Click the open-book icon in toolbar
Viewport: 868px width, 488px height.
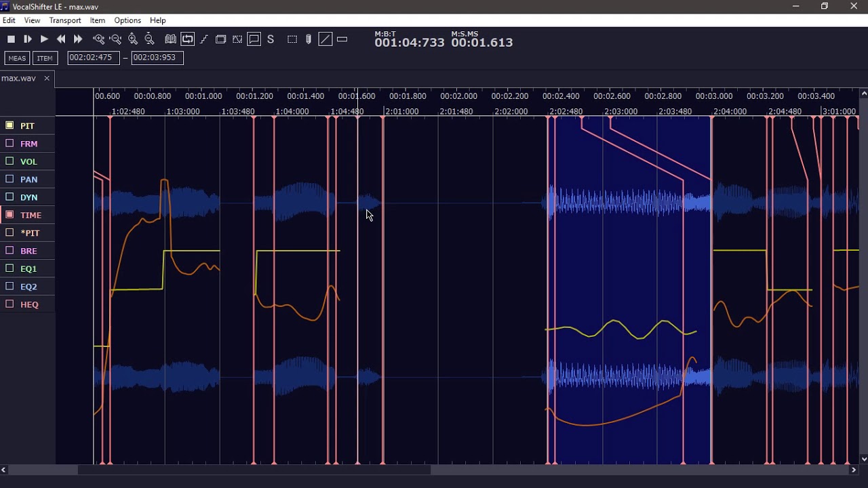(x=171, y=39)
